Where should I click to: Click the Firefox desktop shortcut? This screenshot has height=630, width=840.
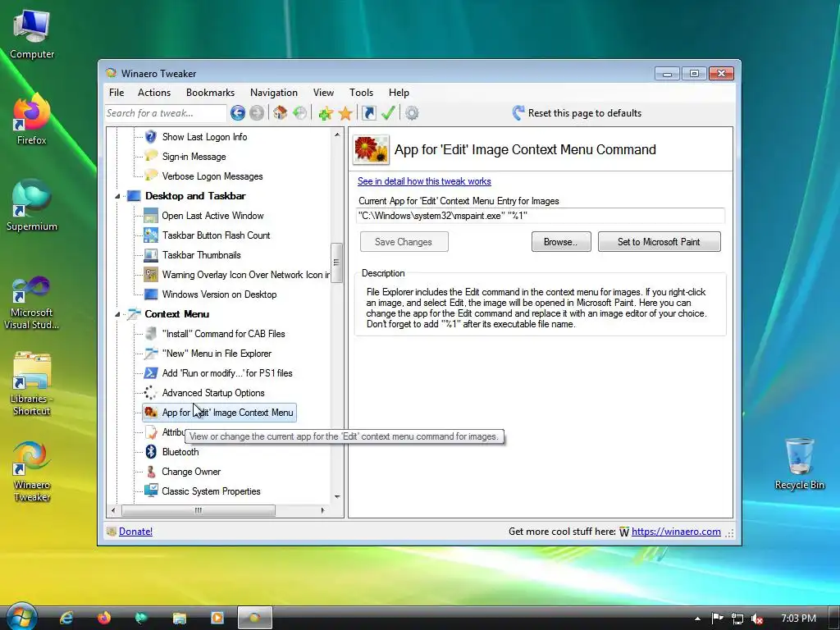(32, 119)
